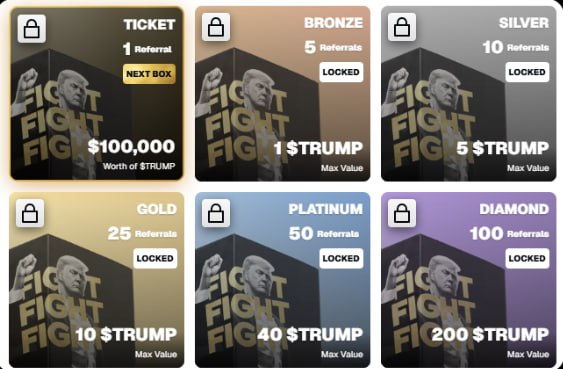Image resolution: width=563 pixels, height=369 pixels.
Task: Open the Platinum box 40 $TRUMP reward
Action: 310,335
